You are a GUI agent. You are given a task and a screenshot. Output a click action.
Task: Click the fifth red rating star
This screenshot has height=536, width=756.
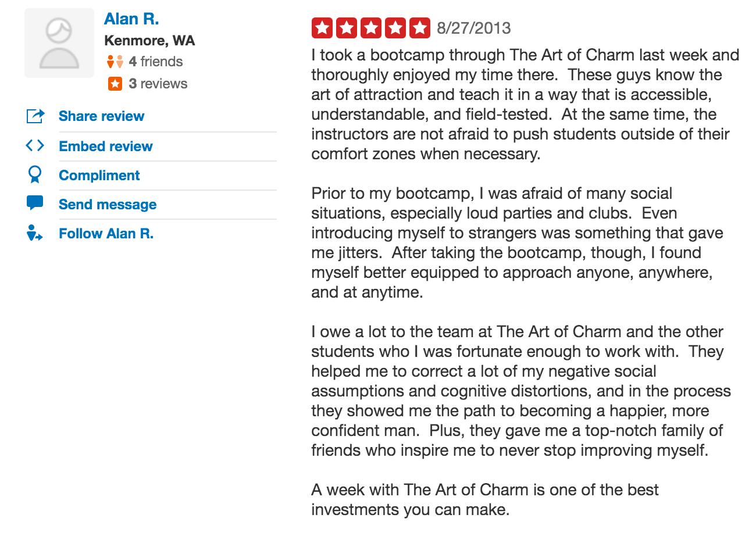(x=420, y=27)
